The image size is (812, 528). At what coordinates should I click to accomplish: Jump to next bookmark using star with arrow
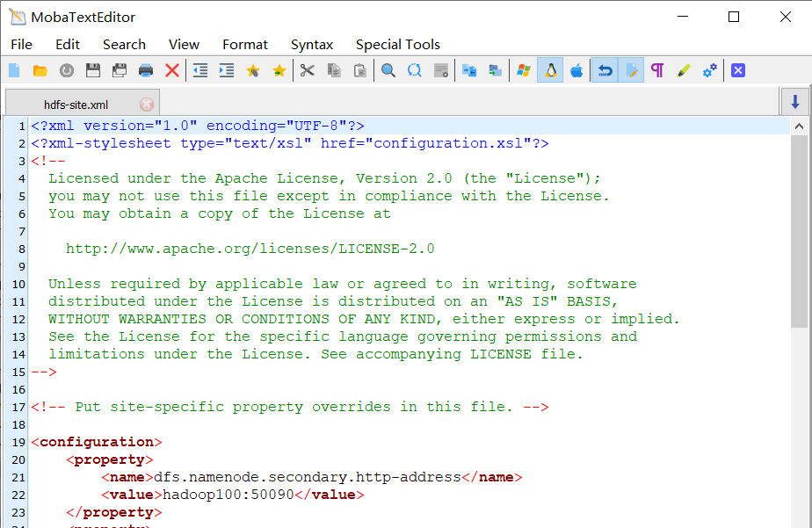pyautogui.click(x=279, y=70)
